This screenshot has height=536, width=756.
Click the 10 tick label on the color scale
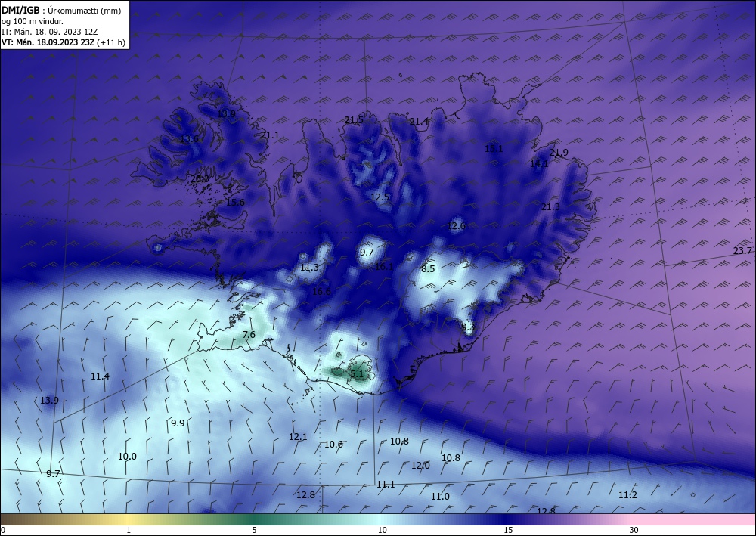[382, 530]
